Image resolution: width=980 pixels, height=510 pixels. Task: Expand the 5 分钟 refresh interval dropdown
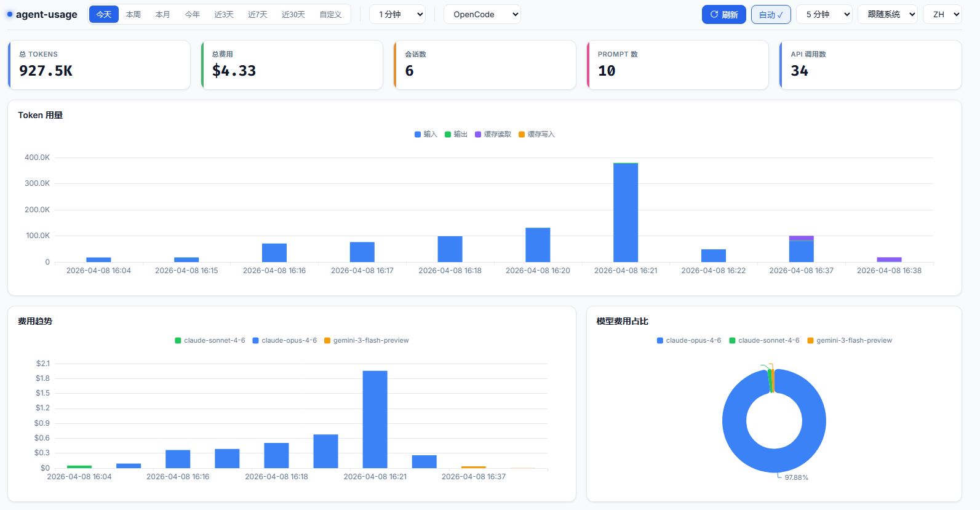click(824, 14)
